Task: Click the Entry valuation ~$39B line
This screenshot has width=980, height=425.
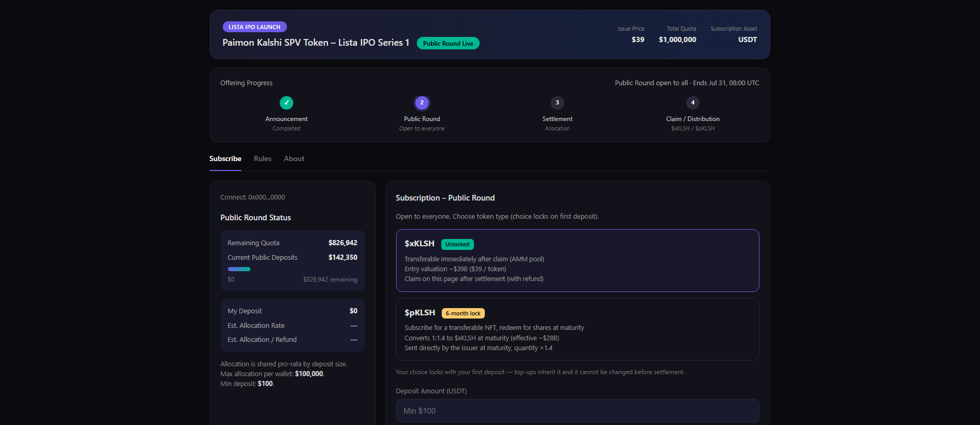Action: (455, 269)
